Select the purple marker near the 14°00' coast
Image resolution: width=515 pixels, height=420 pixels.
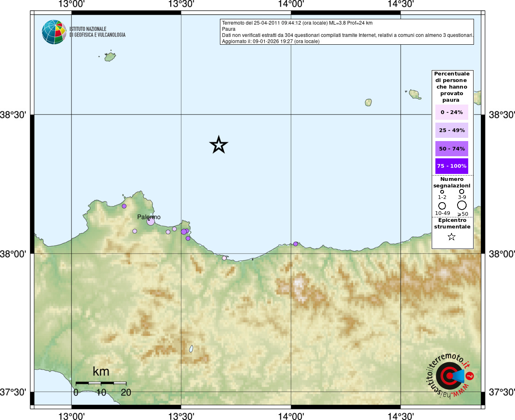295,244
